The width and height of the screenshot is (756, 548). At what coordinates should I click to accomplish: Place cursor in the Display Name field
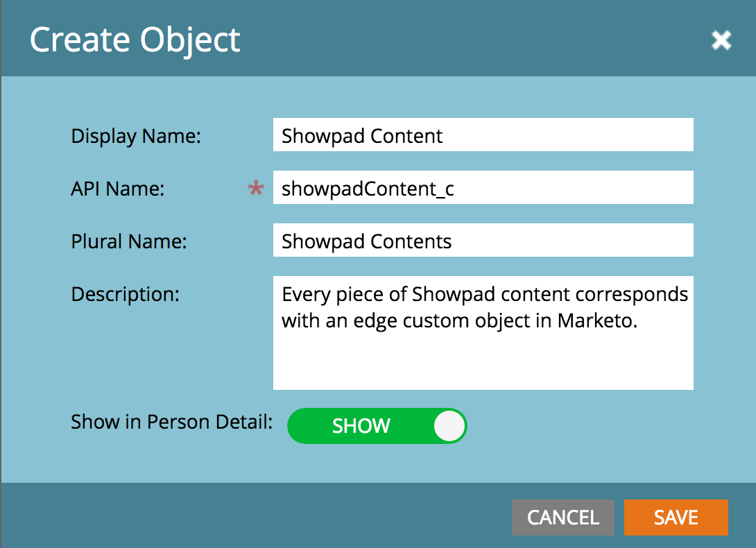click(483, 134)
